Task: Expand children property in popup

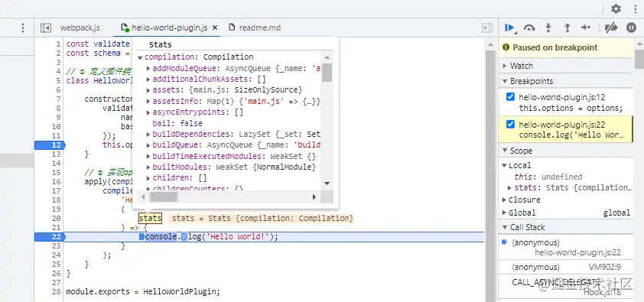Action: [x=148, y=178]
